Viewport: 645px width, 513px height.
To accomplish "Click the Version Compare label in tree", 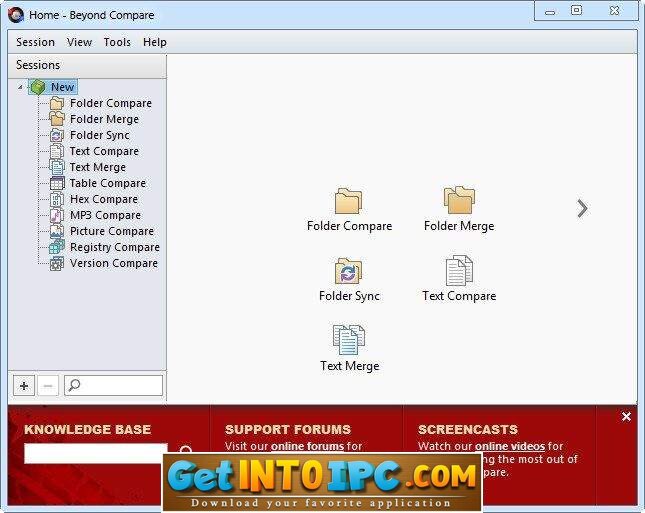I will tap(114, 263).
